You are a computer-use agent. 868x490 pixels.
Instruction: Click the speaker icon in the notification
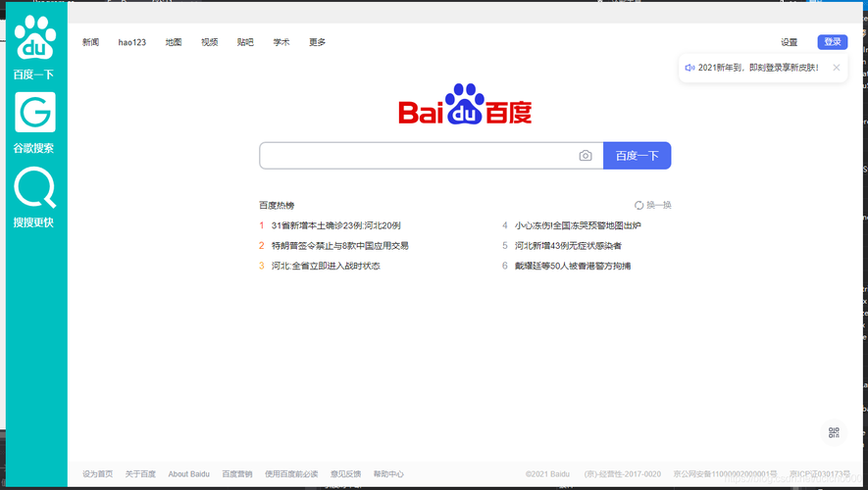689,68
